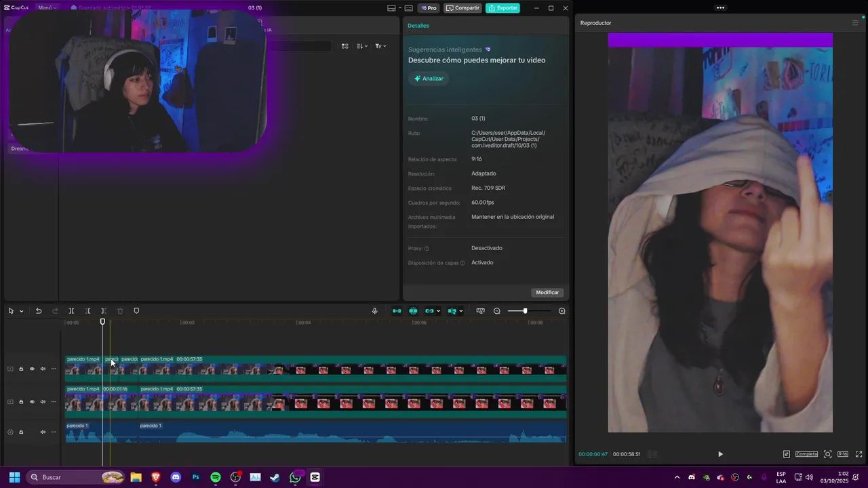Mute the second video track

[x=43, y=402]
